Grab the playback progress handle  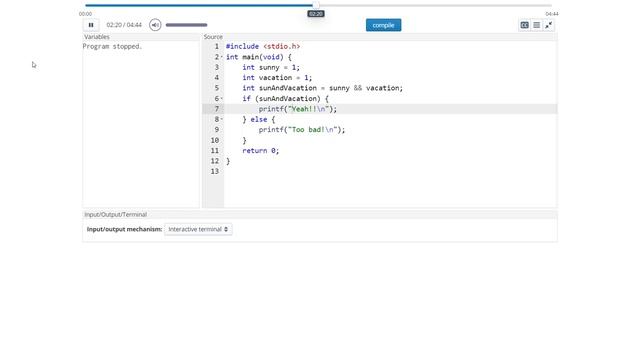(316, 5)
